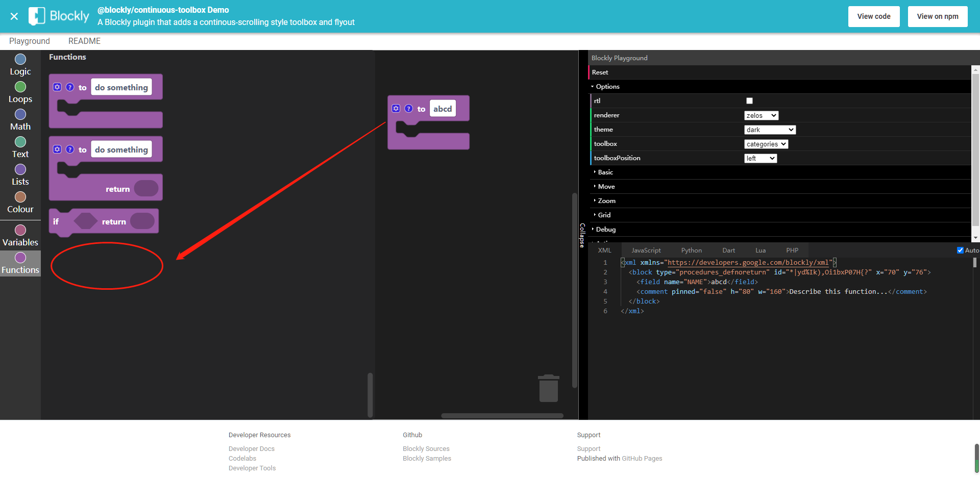Click the gear mutator icon on the abcd block
This screenshot has height=478, width=980.
[396, 108]
